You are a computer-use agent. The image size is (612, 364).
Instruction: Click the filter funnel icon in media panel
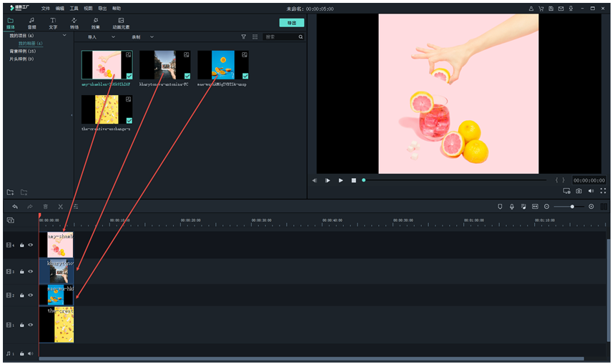click(x=243, y=36)
